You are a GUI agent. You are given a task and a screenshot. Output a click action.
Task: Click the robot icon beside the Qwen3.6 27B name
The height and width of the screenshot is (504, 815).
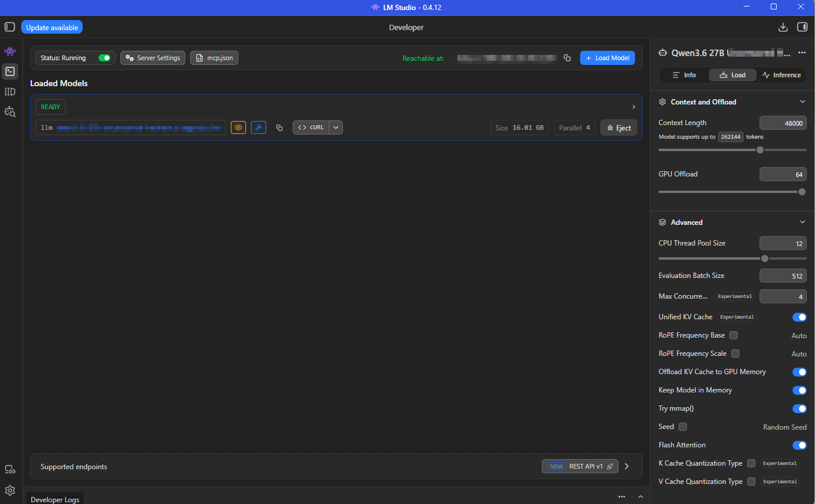[663, 53]
